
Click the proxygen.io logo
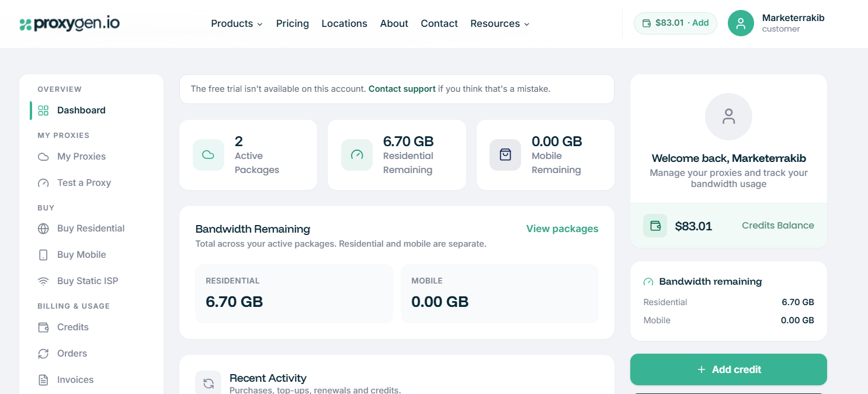coord(70,23)
